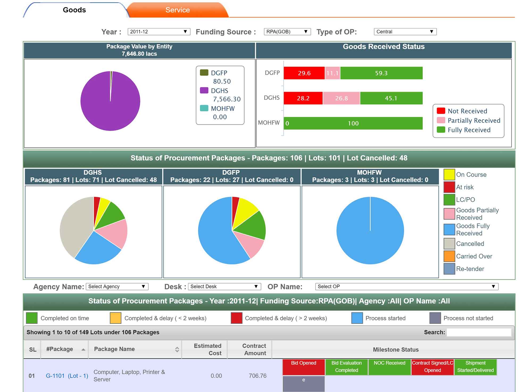532x392 pixels.
Task: Click the Re-tender legend icon
Action: pos(449,269)
